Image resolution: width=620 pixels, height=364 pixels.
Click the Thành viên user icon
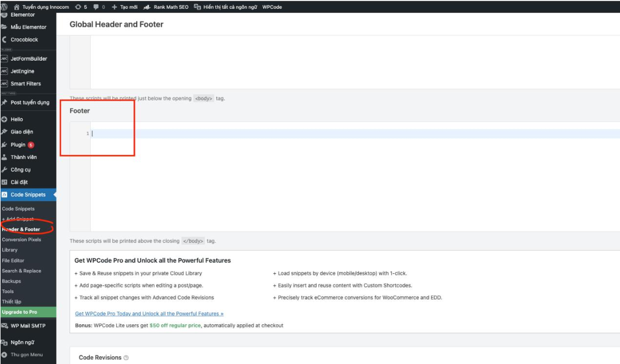(x=4, y=157)
